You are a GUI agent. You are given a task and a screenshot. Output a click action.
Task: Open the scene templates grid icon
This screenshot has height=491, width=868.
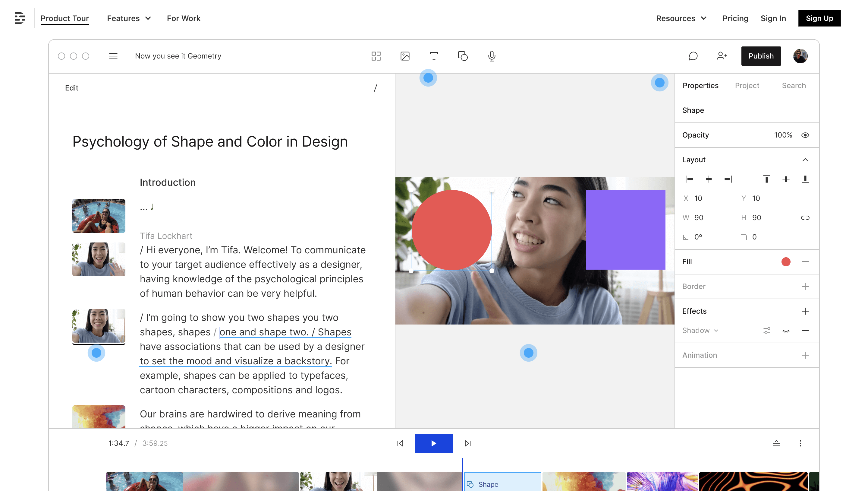click(376, 56)
